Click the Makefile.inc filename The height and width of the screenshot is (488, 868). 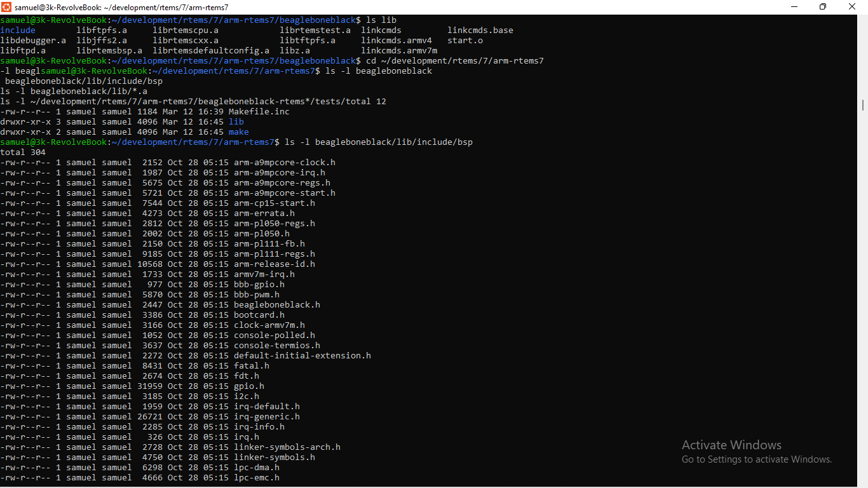pos(259,111)
